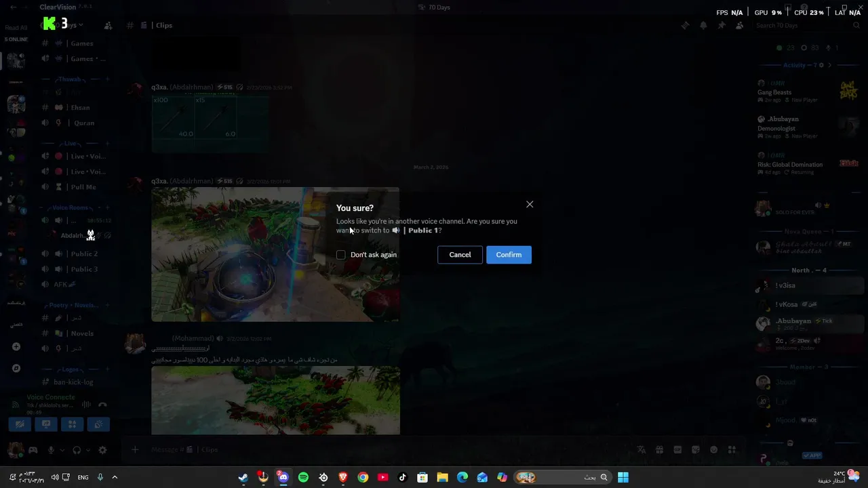
Task: Launch an activity from voice panel
Action: 72,424
